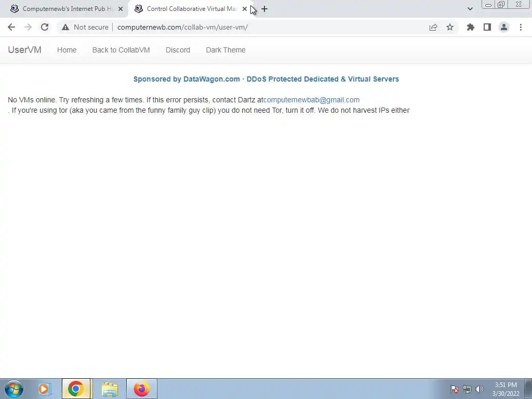
Task: Open Windows Explorer from the taskbar
Action: click(110, 389)
